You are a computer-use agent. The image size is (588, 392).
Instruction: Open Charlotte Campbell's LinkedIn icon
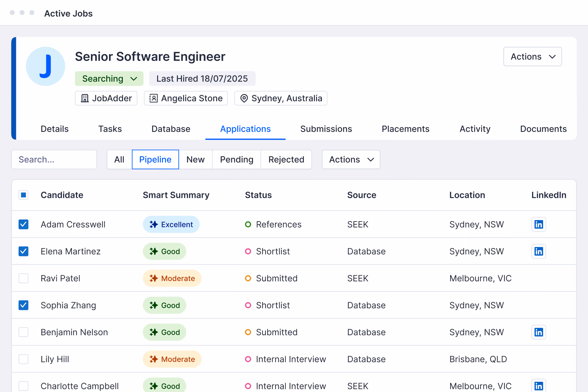539,386
